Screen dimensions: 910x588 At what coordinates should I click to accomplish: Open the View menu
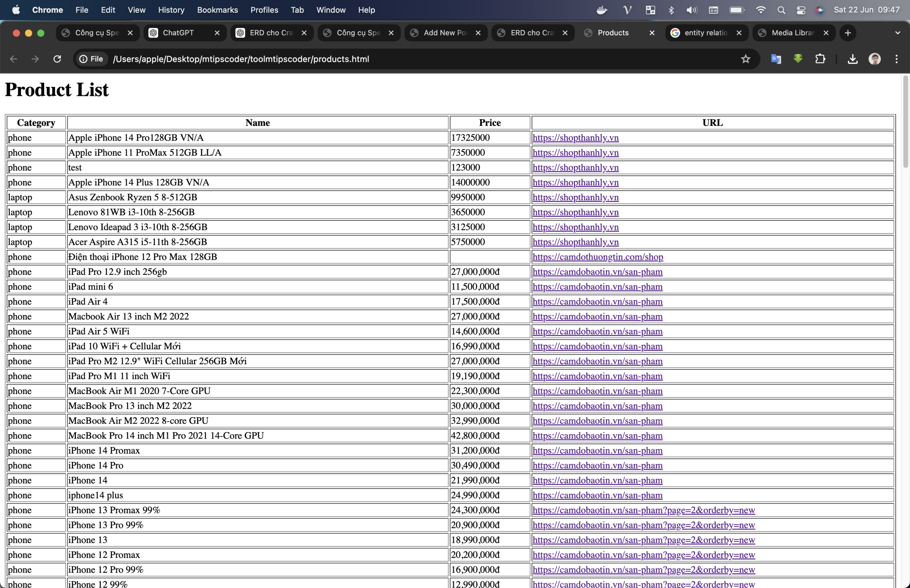136,10
